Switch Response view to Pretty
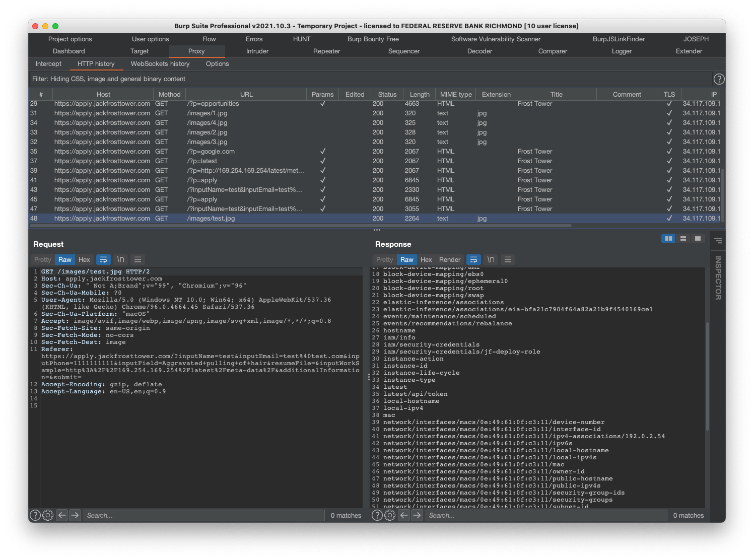This screenshot has width=754, height=560. (385, 260)
